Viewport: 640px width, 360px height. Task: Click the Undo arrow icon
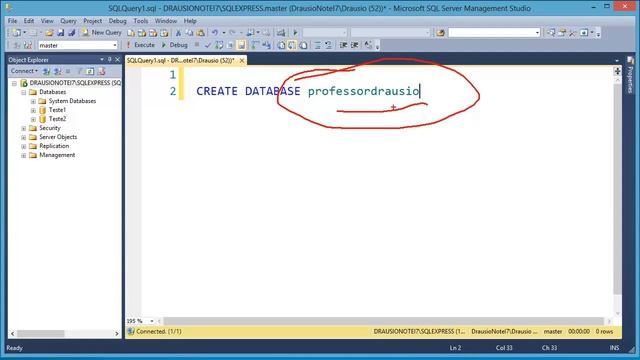215,33
